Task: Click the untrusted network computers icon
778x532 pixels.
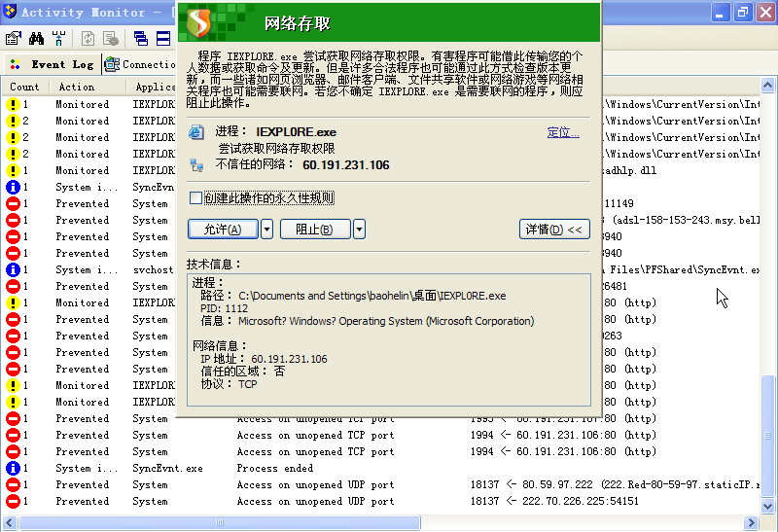Action: (x=196, y=165)
